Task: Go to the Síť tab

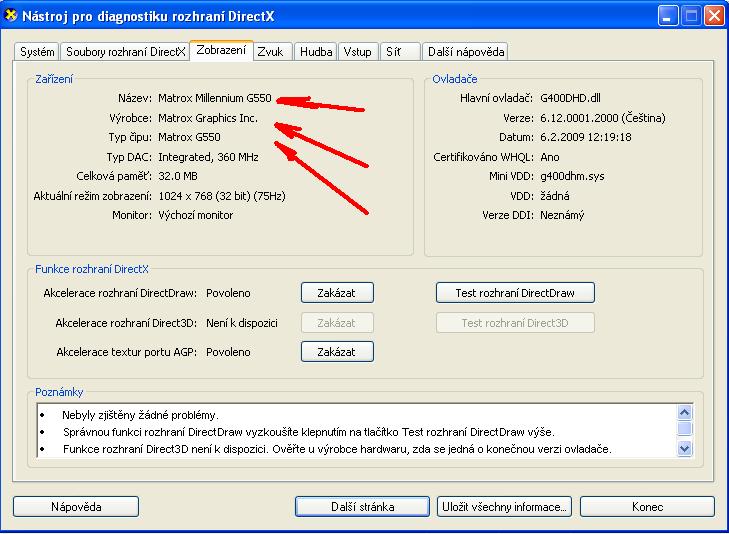Action: click(400, 52)
